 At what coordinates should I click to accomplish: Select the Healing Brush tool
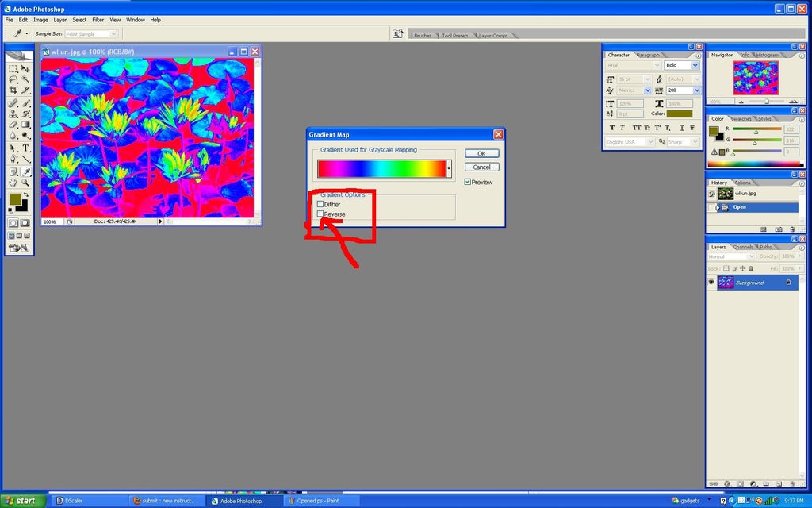(x=13, y=102)
